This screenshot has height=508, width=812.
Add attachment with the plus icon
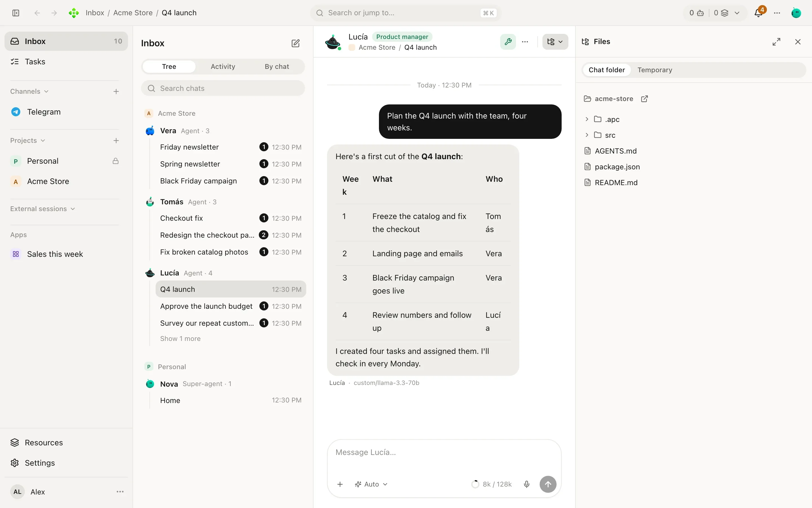(x=340, y=484)
